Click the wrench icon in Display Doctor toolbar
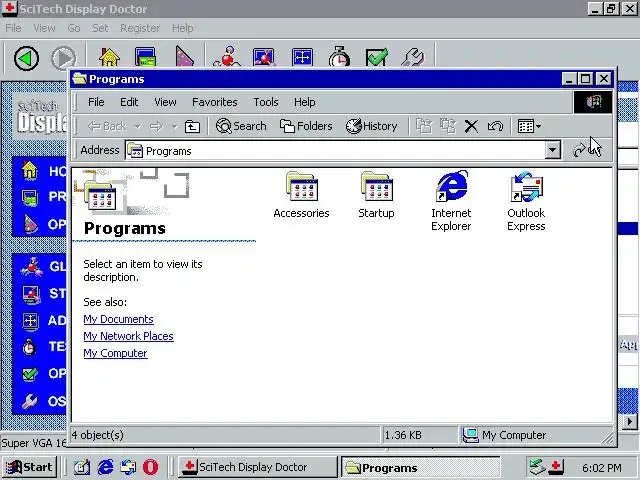640x480 pixels. [x=413, y=57]
